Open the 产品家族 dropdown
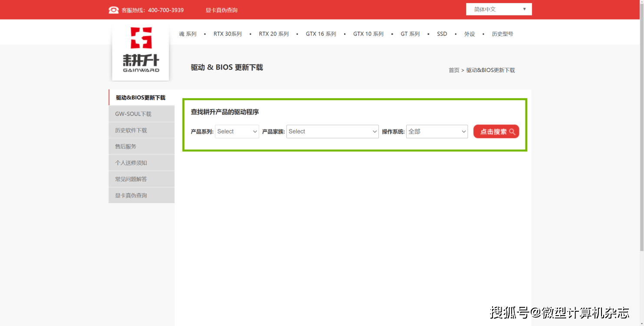Viewport: 644px width, 326px height. pyautogui.click(x=332, y=132)
